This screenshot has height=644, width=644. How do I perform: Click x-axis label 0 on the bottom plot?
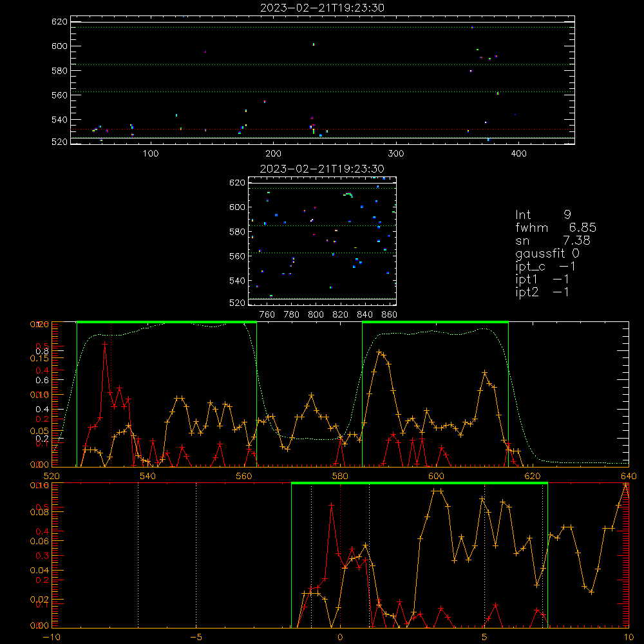pyautogui.click(x=340, y=637)
